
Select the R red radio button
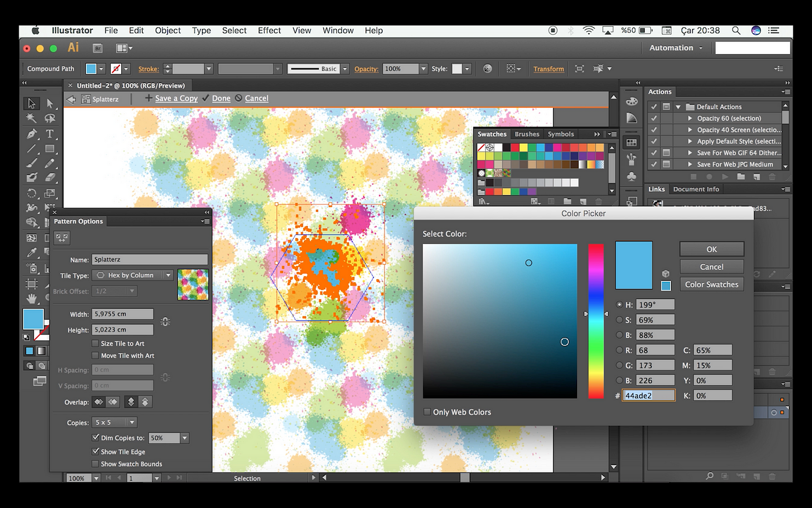click(x=619, y=350)
